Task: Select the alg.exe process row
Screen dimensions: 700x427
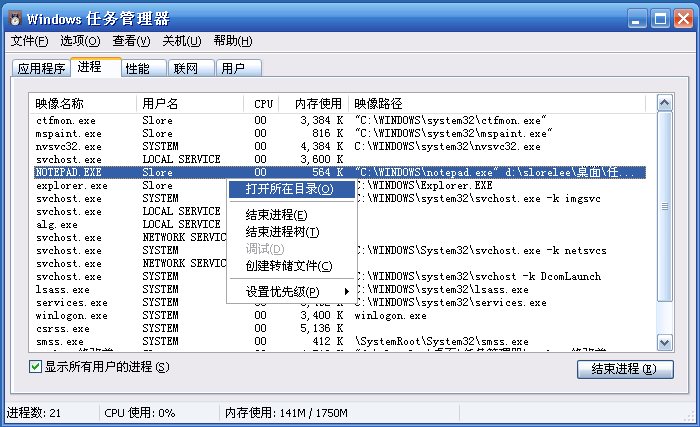Action: (x=340, y=224)
